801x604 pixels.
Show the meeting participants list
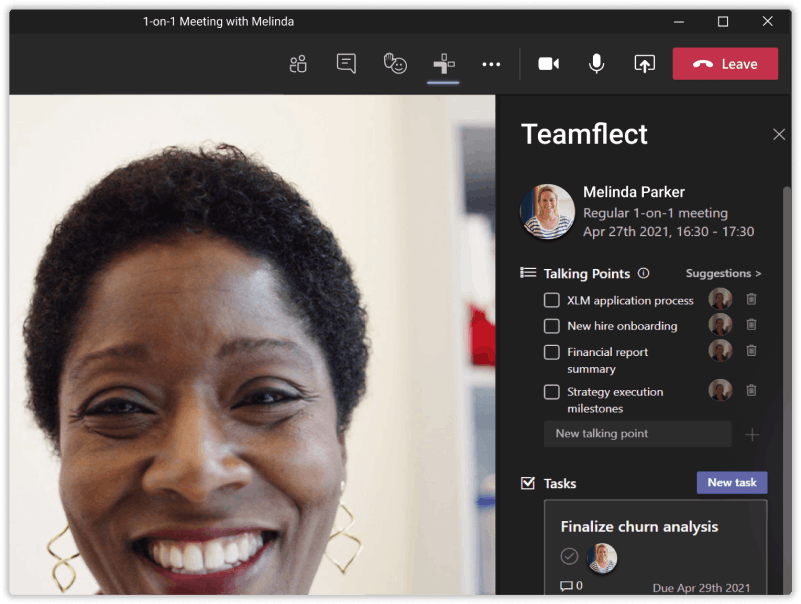(x=297, y=63)
